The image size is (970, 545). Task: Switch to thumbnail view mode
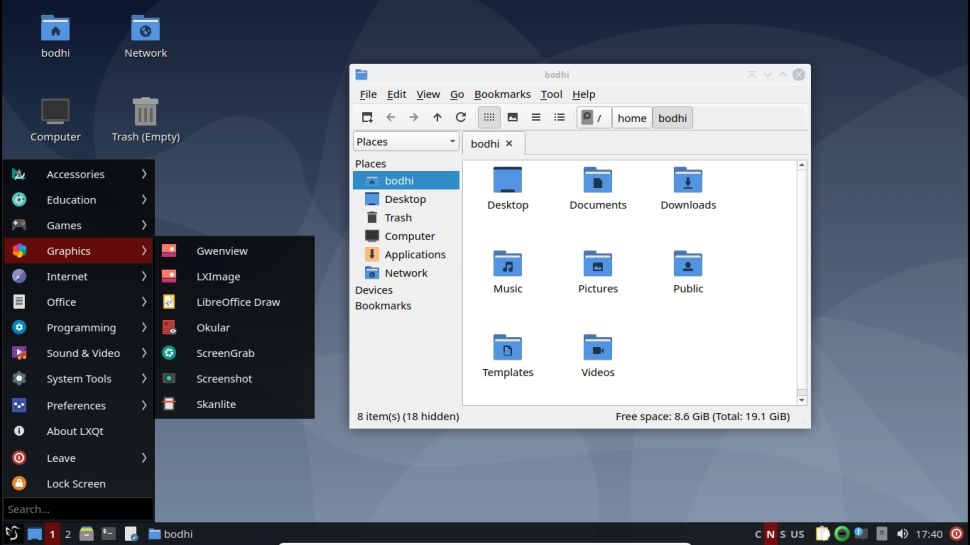click(513, 118)
